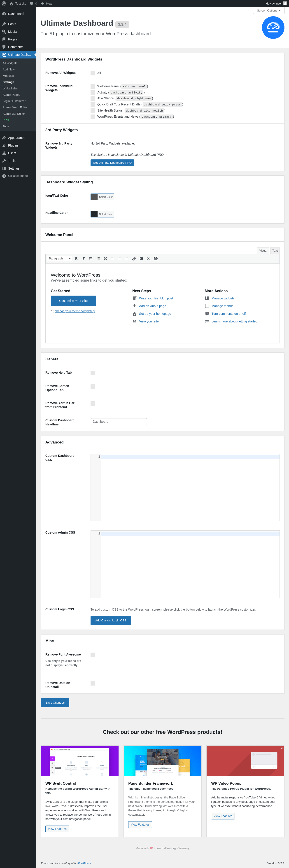Open Login Customizer in the submenu

(x=14, y=101)
